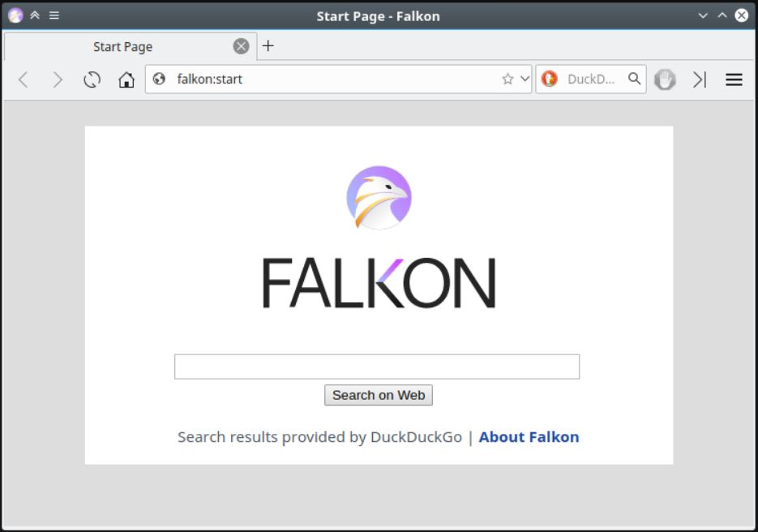Click the large FALKON wordmark
The width and height of the screenshot is (758, 532).
(379, 283)
